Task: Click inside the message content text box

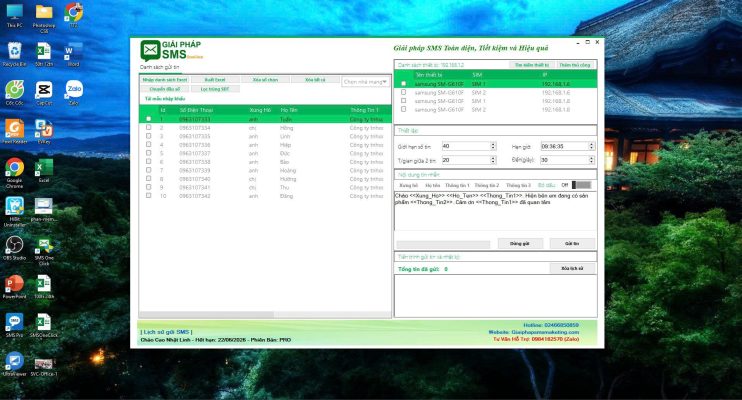Action: coord(494,215)
